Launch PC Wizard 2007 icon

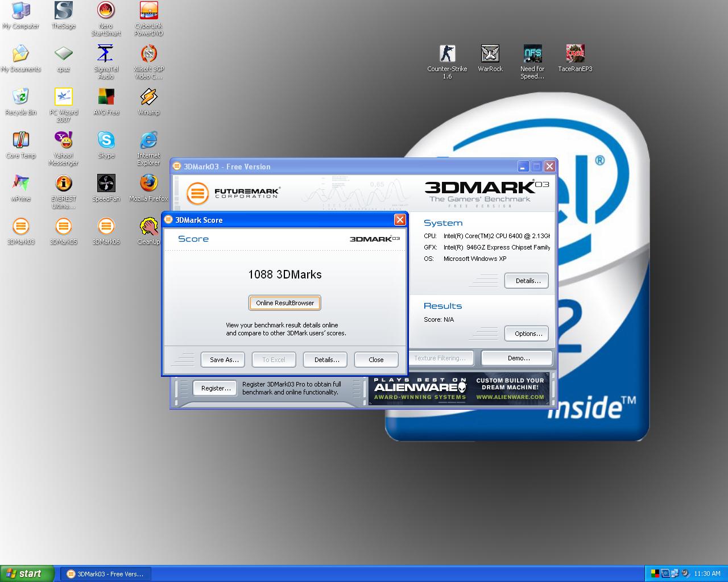tap(63, 105)
